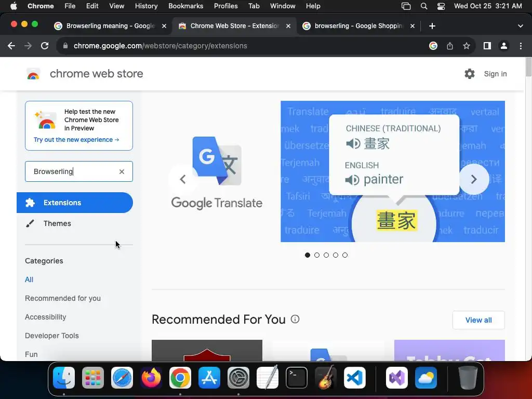Click the page vertical scrollbar
The width and height of the screenshot is (532, 399).
pos(528,67)
